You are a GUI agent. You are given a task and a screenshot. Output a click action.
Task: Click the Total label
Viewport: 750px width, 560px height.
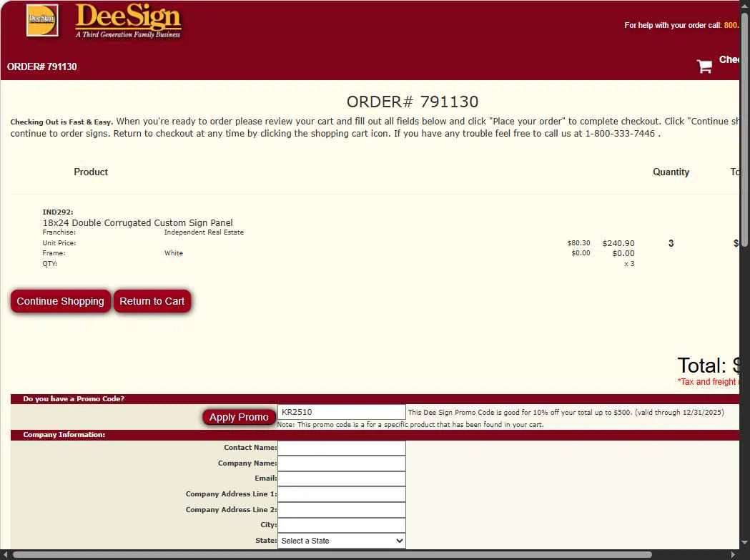point(701,365)
